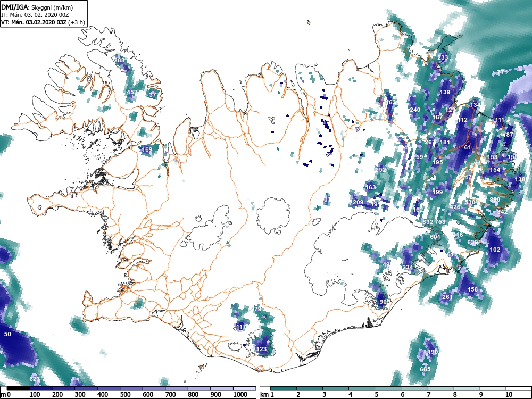
Task: Click visibility value '190' offshore south
Action: [x=433, y=352]
